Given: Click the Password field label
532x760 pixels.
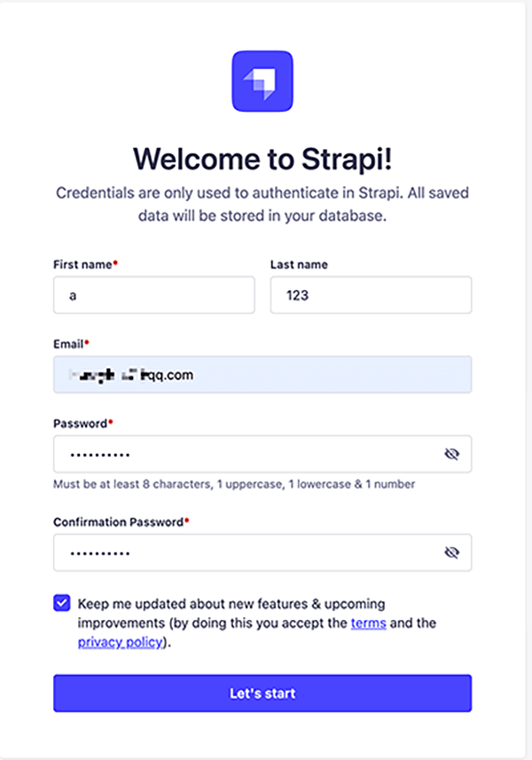Looking at the screenshot, I should pyautogui.click(x=81, y=423).
